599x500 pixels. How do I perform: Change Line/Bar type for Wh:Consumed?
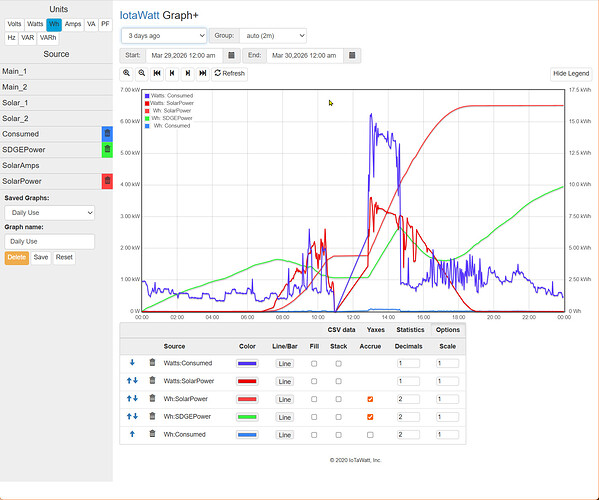click(285, 435)
